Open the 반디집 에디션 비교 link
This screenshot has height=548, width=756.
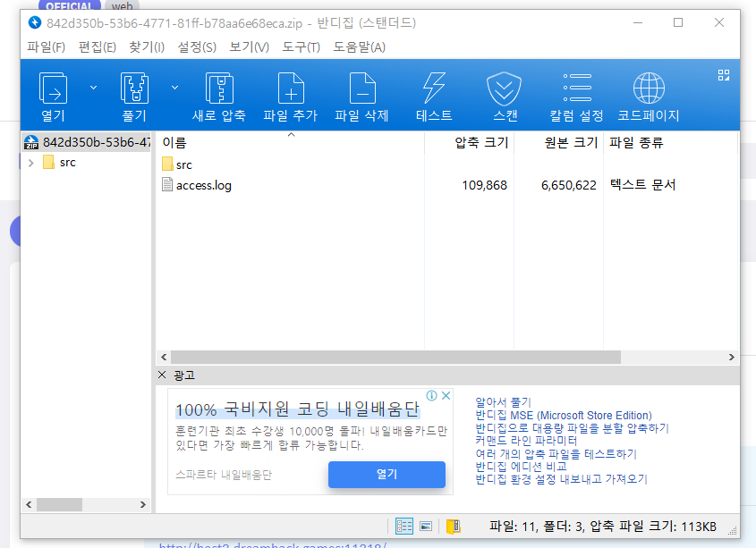tap(521, 467)
